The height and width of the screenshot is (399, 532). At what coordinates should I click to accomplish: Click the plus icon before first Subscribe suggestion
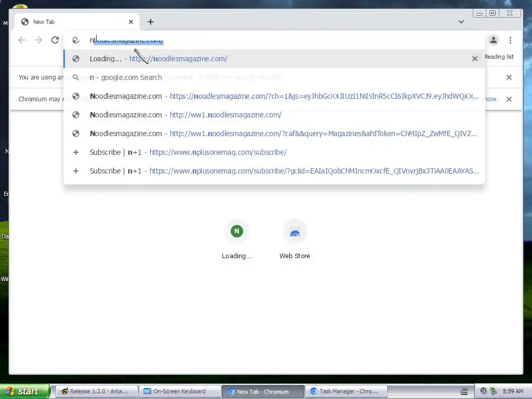(x=76, y=152)
